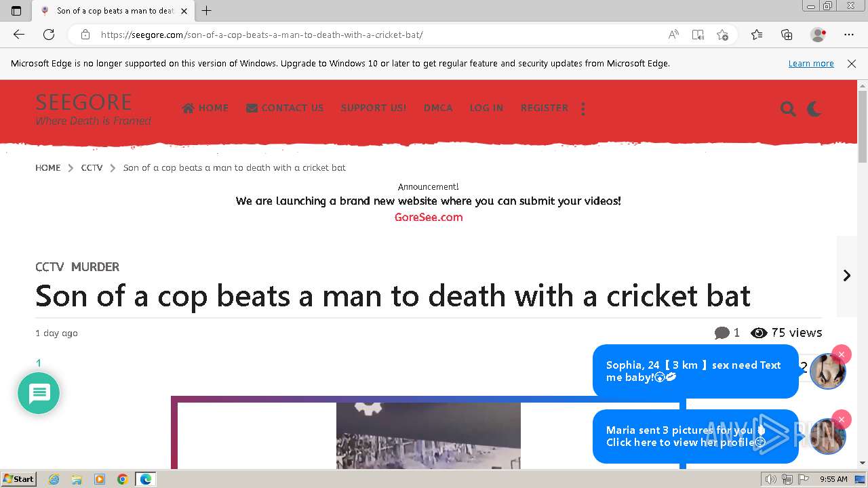This screenshot has height=488, width=868.
Task: Open Collections icon
Action: coord(787,35)
